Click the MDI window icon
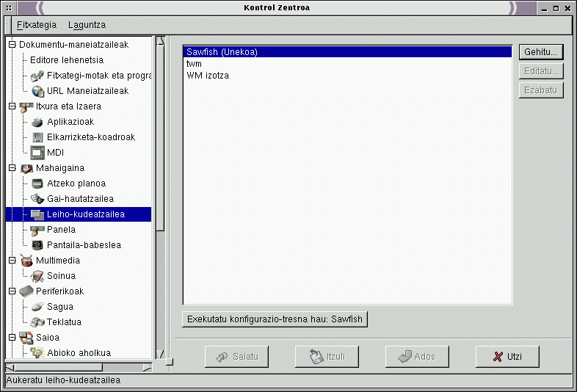Screen dimensions: 577x392 pyautogui.click(x=37, y=153)
